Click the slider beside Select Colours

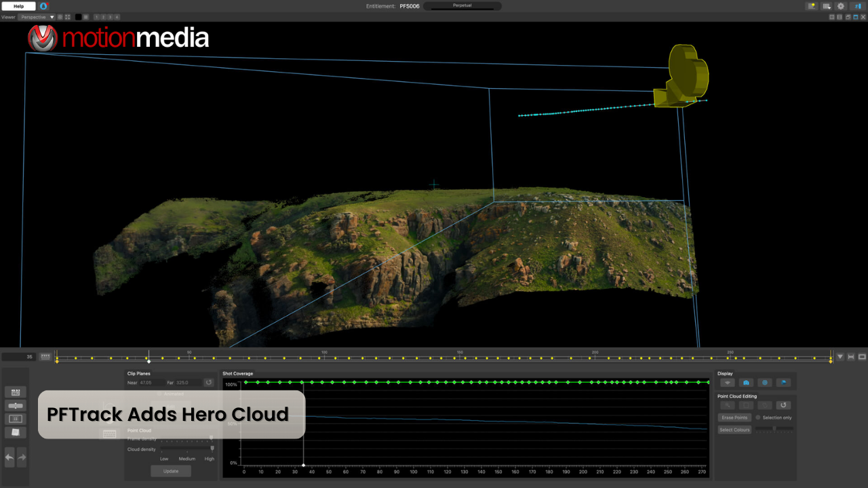tap(774, 428)
